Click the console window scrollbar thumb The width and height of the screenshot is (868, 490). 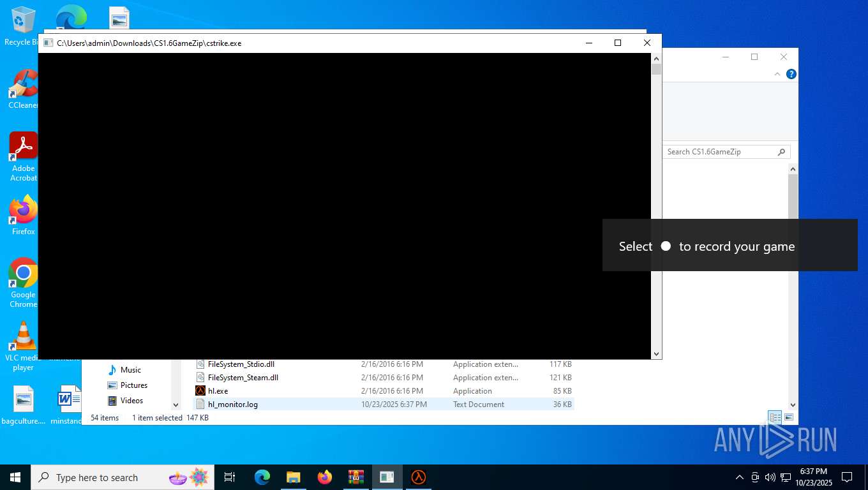[x=656, y=70]
